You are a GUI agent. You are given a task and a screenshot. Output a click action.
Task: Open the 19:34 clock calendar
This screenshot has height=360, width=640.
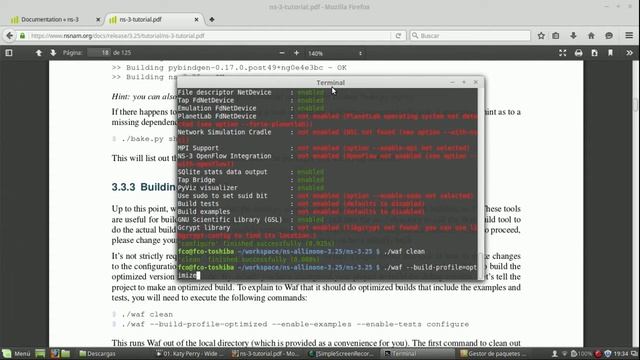621,353
